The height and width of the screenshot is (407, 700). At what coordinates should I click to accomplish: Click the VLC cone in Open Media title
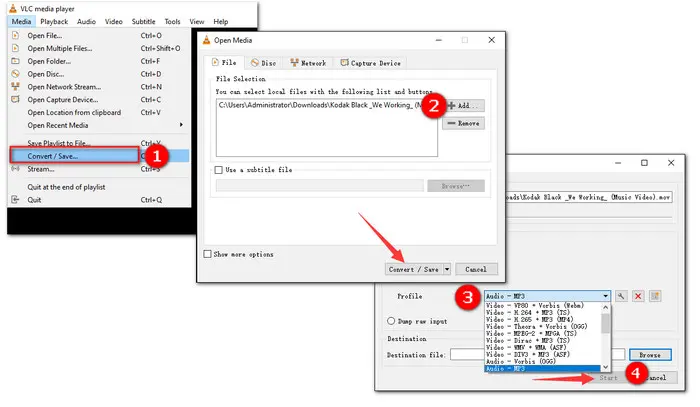[206, 40]
